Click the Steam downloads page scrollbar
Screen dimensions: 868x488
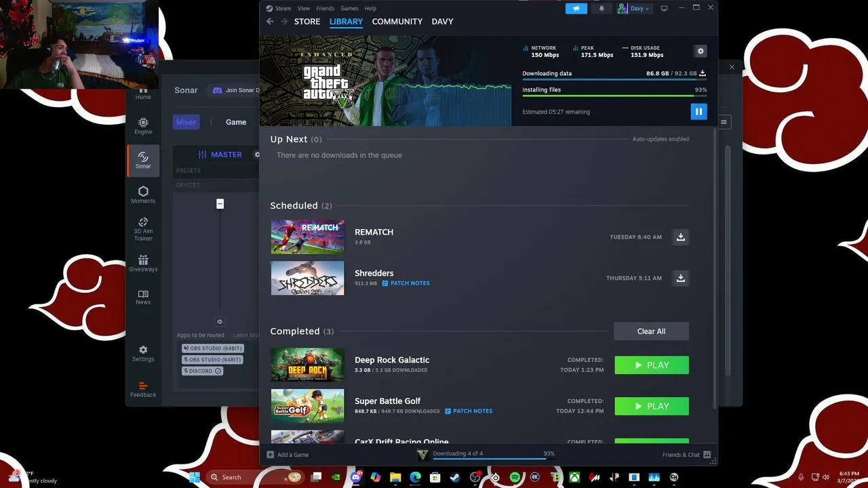713,268
